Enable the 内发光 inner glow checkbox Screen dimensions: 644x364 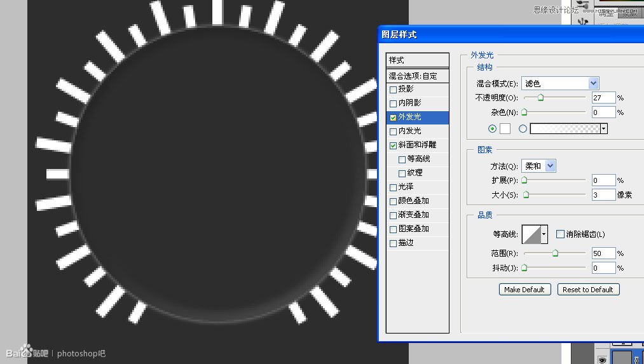tap(393, 131)
